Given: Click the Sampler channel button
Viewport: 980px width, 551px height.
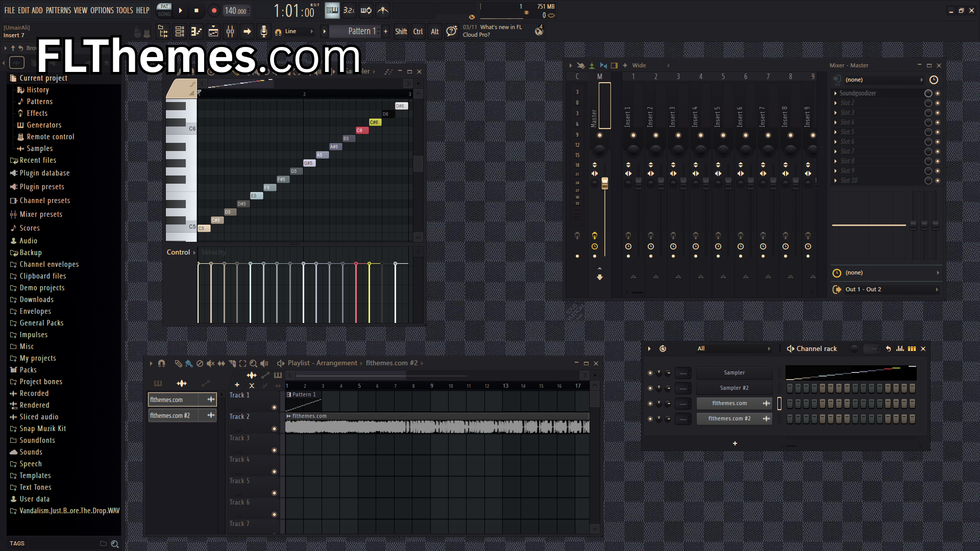Looking at the screenshot, I should [x=734, y=373].
